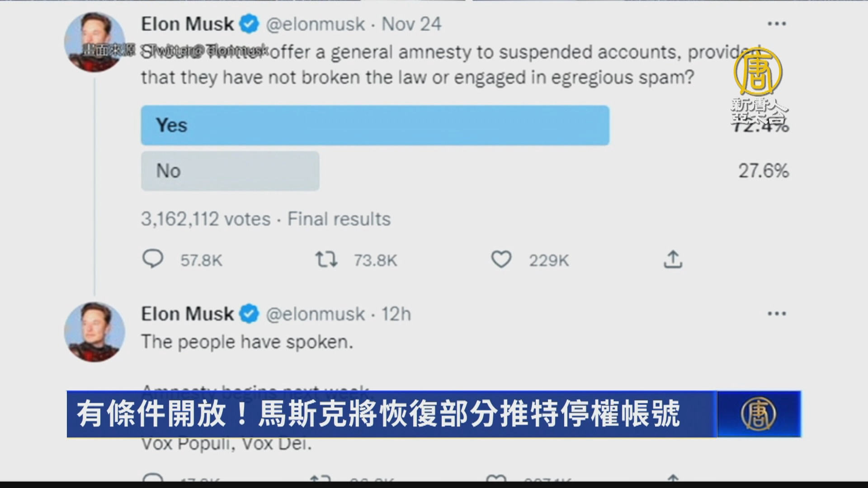Open the Elon Musk avatar on the Nov 24 tweet
Image resolution: width=868 pixels, height=488 pixels.
(x=94, y=42)
